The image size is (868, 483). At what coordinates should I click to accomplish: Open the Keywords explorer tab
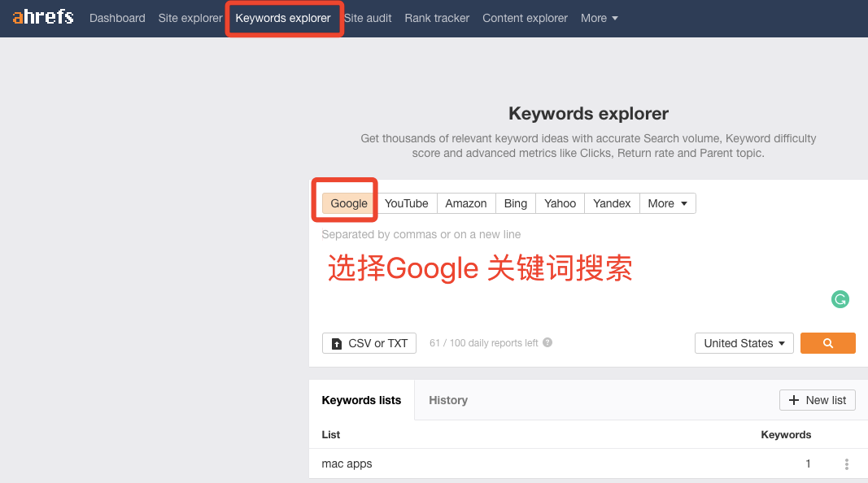(x=283, y=18)
